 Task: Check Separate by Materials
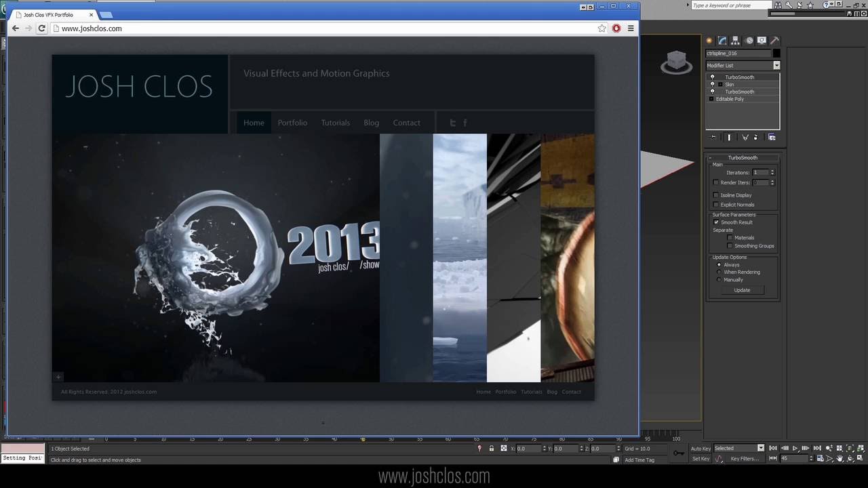pyautogui.click(x=730, y=238)
